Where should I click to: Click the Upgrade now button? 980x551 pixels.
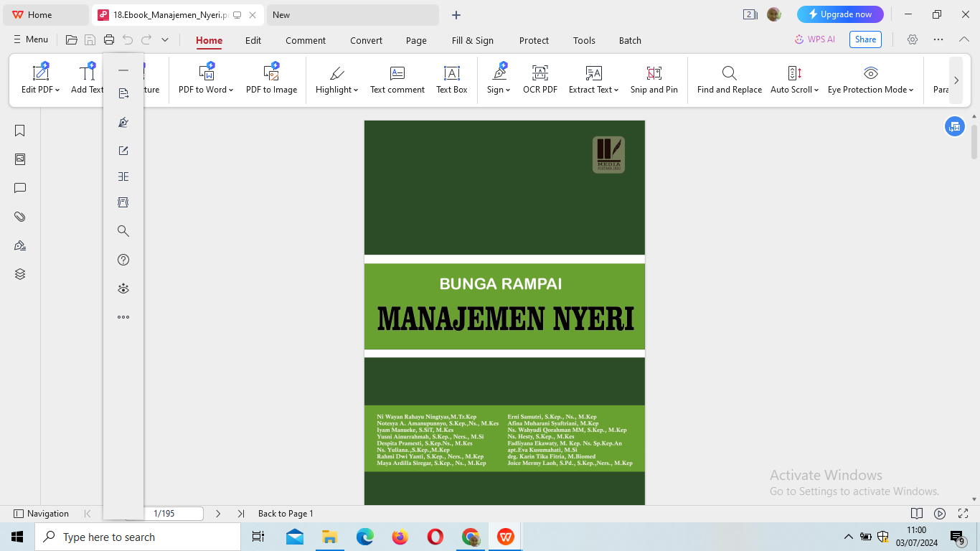[x=840, y=14]
